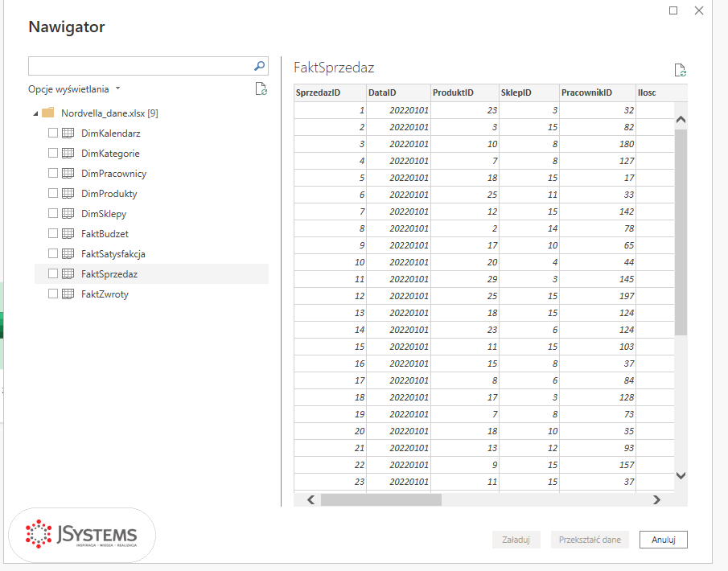
Task: Click the Przekształć dane button
Action: tap(590, 540)
